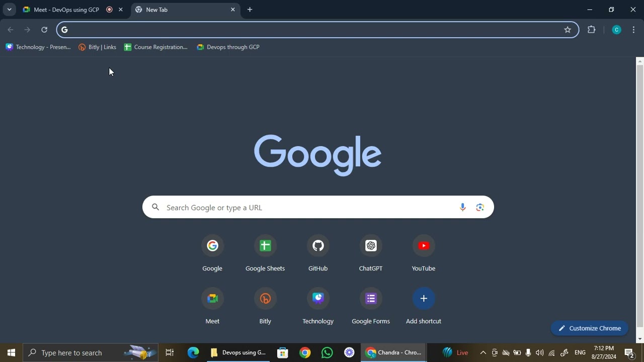644x362 pixels.
Task: Switch the ENG input language
Action: 580,352
